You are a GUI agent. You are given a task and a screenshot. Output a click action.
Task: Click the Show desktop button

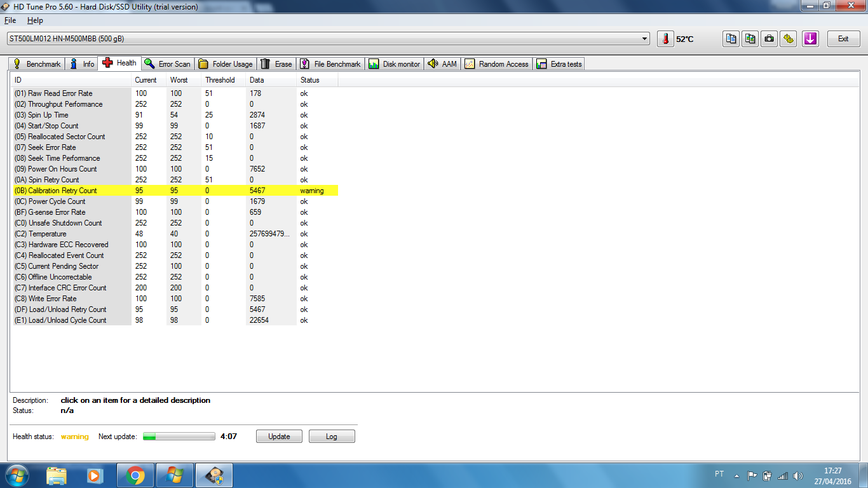[x=864, y=475]
